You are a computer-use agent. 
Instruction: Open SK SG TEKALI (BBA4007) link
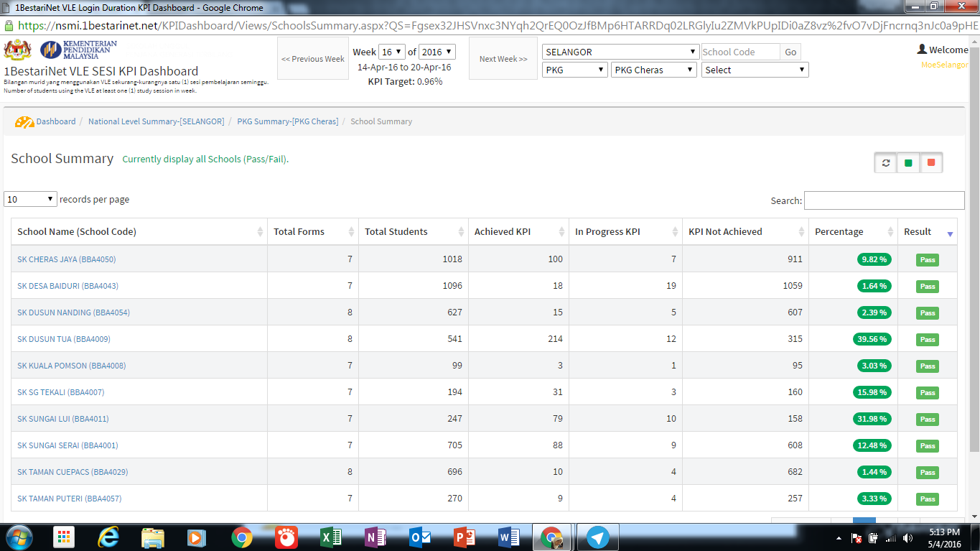pos(61,392)
